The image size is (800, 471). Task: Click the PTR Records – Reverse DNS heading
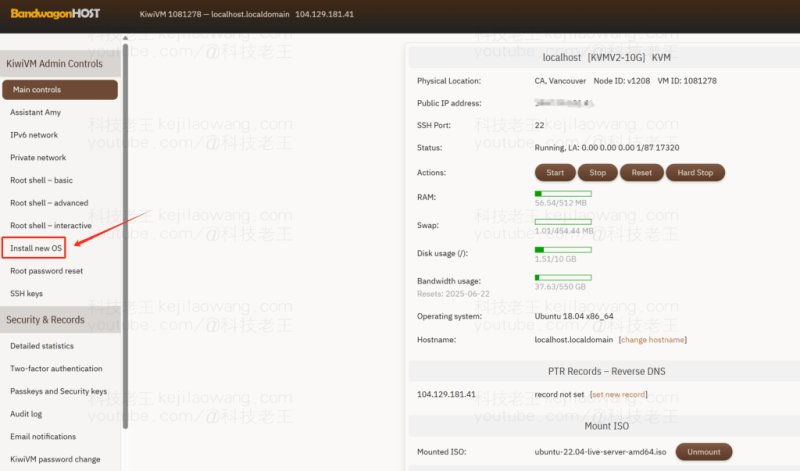607,371
